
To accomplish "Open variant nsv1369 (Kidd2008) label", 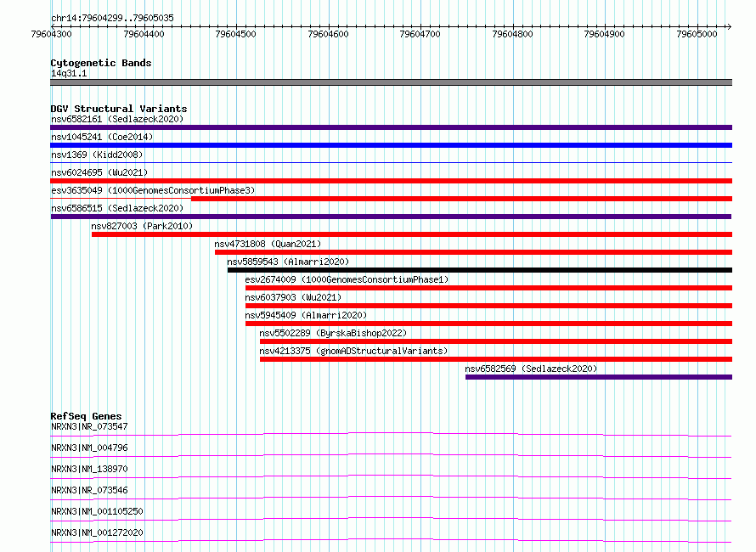I will point(97,155).
